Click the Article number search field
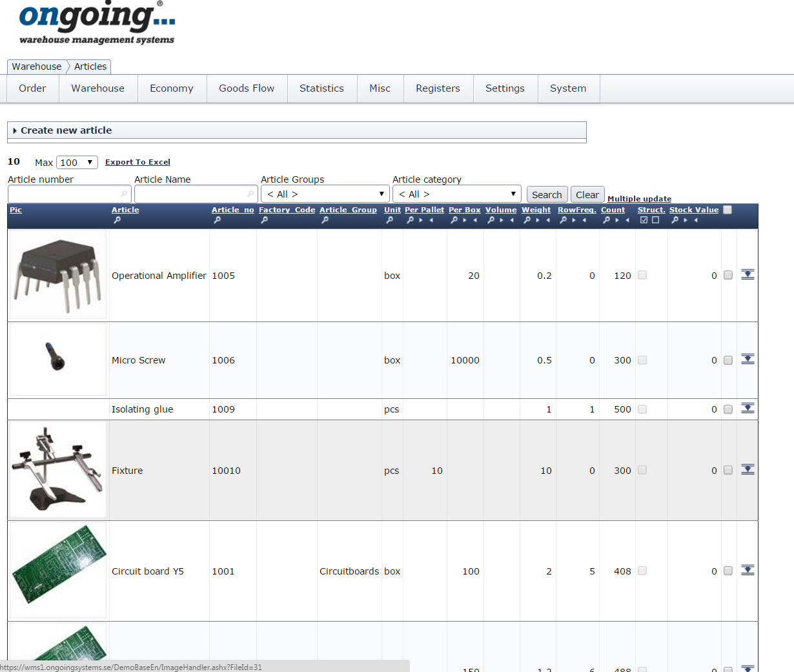The width and height of the screenshot is (794, 672). pos(70,194)
